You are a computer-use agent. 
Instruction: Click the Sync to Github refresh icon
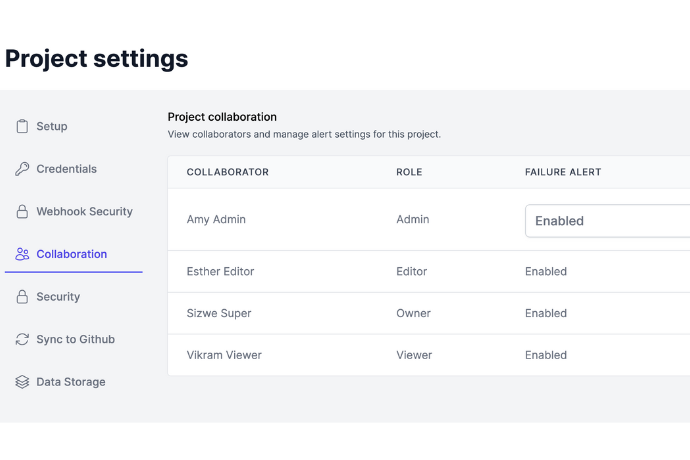point(22,340)
